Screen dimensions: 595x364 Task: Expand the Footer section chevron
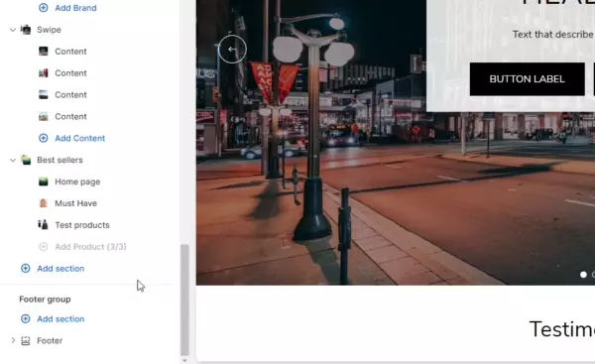[13, 340]
